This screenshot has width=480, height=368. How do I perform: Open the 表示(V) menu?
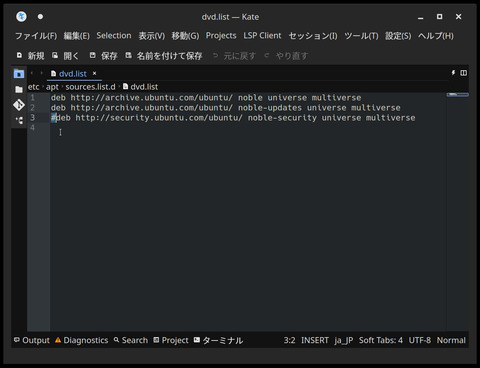click(152, 36)
